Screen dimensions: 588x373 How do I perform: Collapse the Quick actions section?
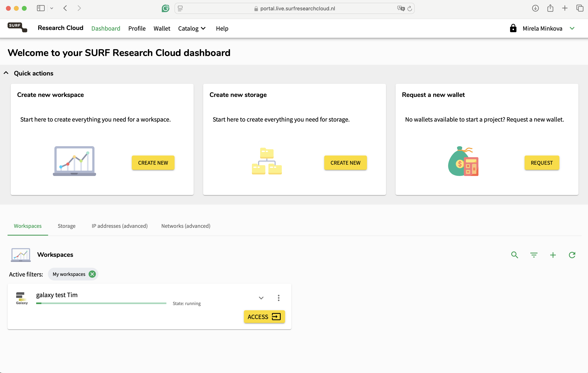pyautogui.click(x=6, y=73)
